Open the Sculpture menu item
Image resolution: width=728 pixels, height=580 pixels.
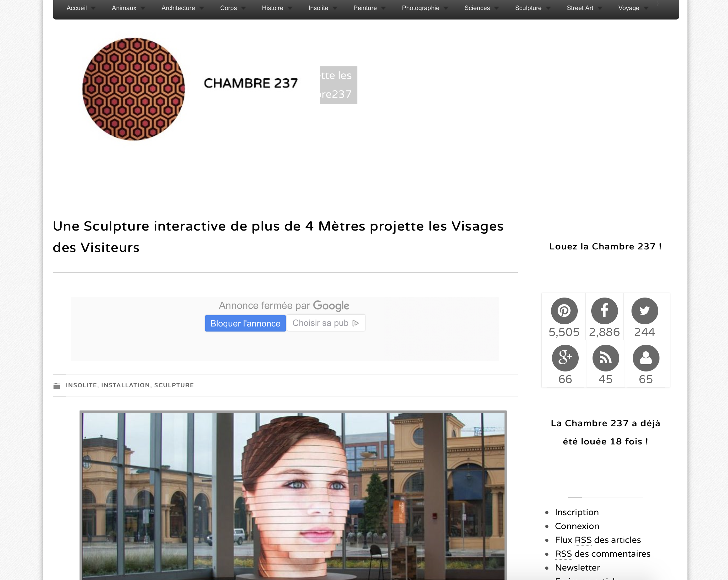point(528,8)
